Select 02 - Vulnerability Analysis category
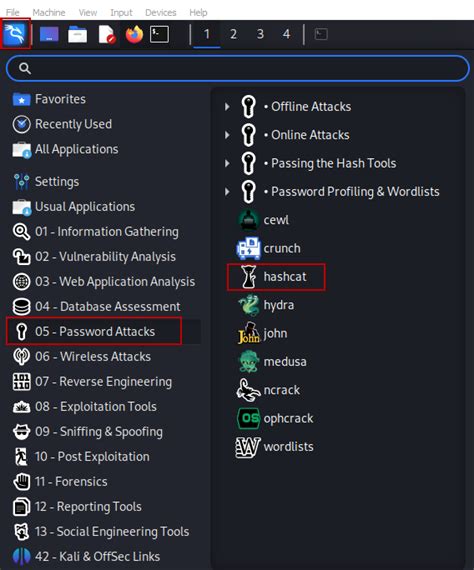The image size is (474, 570). coord(94,257)
